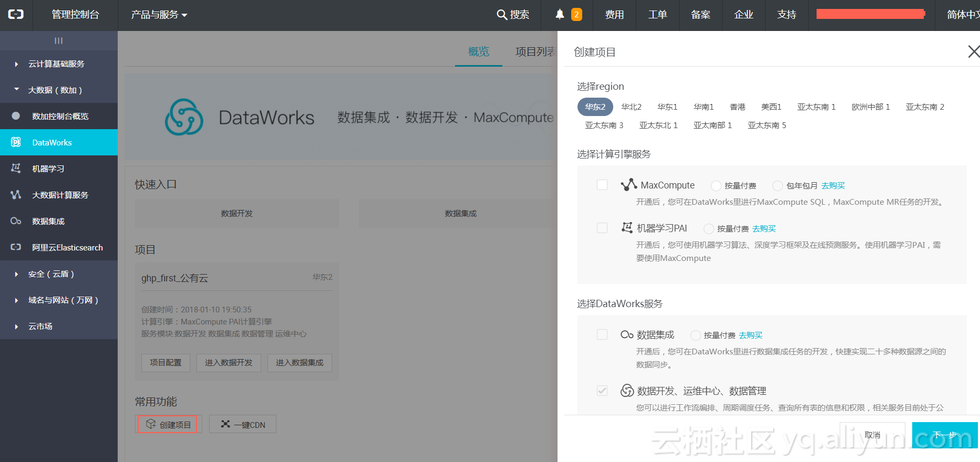Collapse the sidebar with the three-bar handle
980x462 pixels.
pyautogui.click(x=58, y=40)
